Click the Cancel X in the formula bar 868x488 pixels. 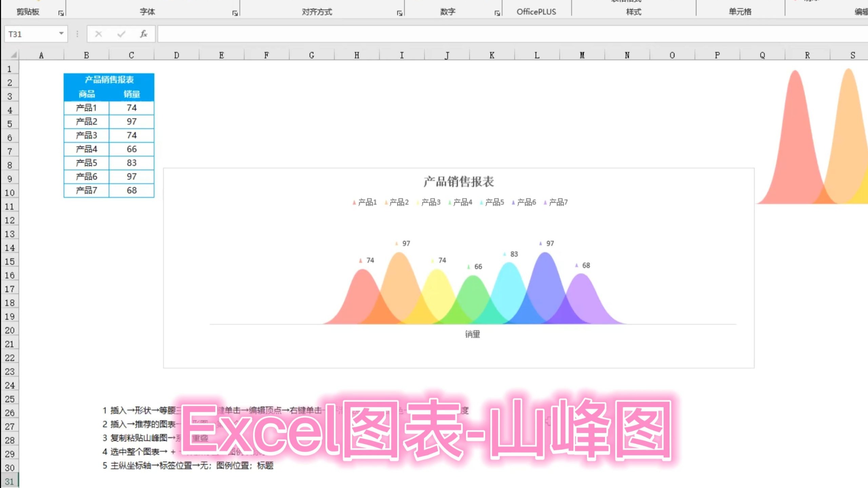[98, 34]
